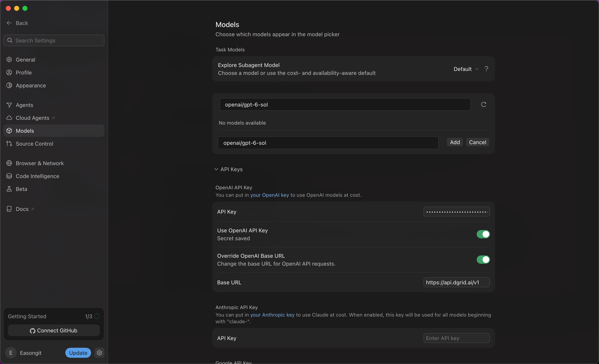Click the Docs external link arrow
Screen dimensions: 599x364
pos(32,209)
